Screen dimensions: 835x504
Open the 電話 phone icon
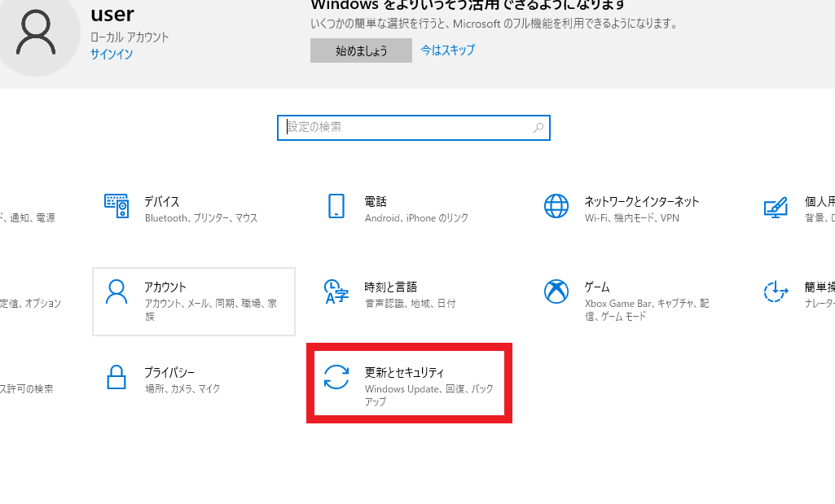pos(336,206)
